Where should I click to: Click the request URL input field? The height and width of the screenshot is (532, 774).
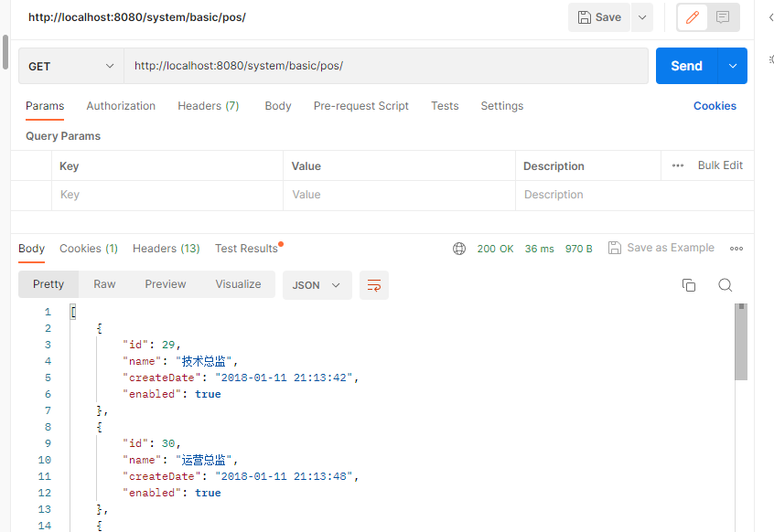tap(385, 66)
